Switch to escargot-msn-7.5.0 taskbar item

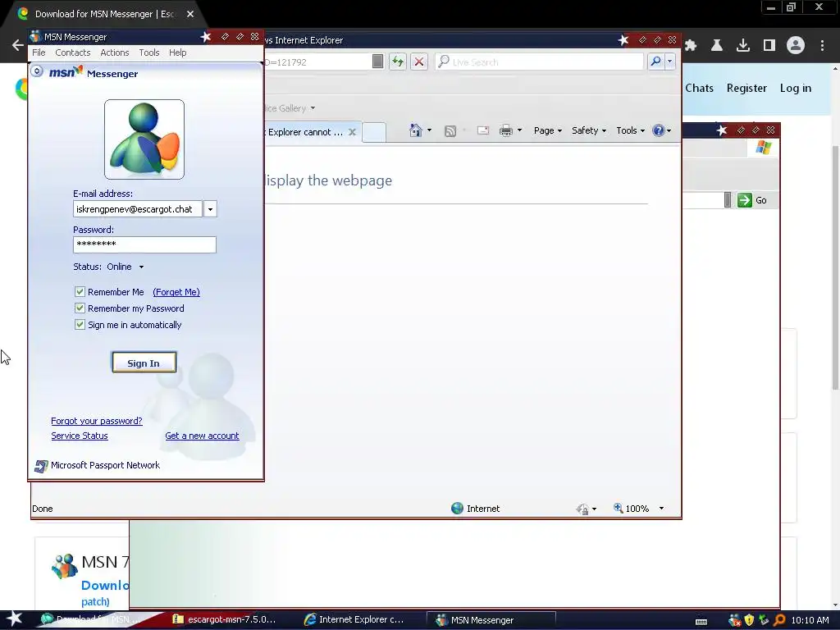(224, 619)
